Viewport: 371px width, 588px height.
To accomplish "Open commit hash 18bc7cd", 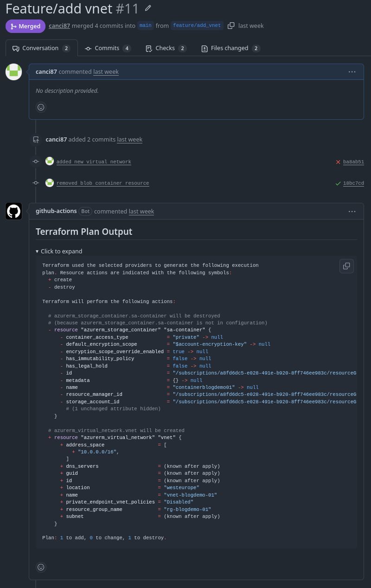I will coord(353,183).
